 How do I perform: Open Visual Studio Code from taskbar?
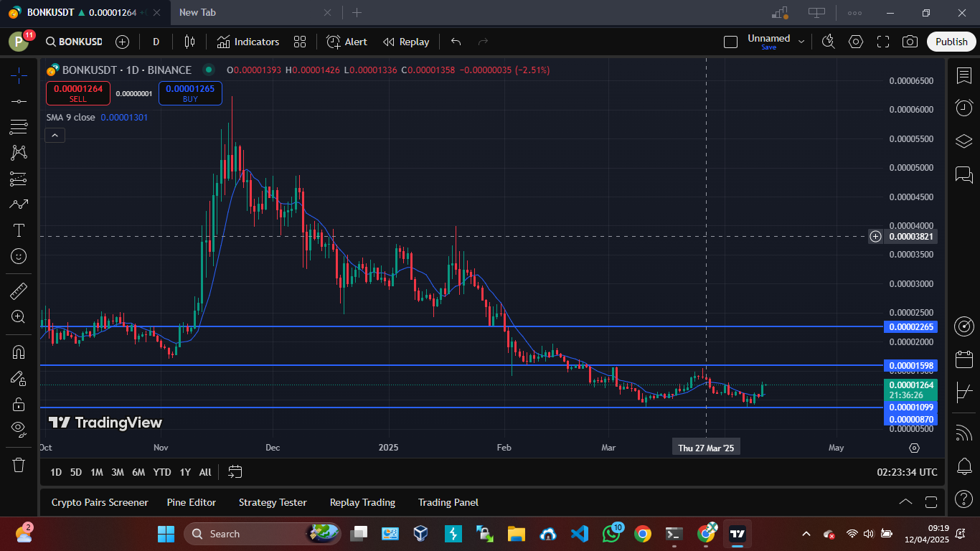(x=580, y=534)
